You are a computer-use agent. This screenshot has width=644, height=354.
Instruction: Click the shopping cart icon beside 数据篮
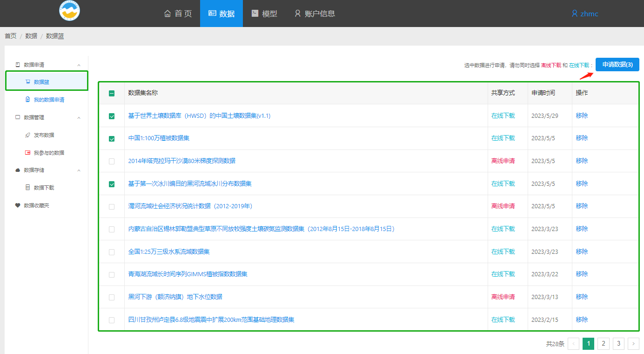[28, 82]
